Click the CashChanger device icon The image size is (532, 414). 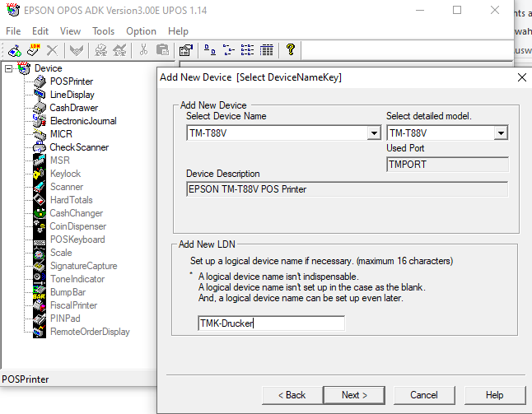coord(40,213)
